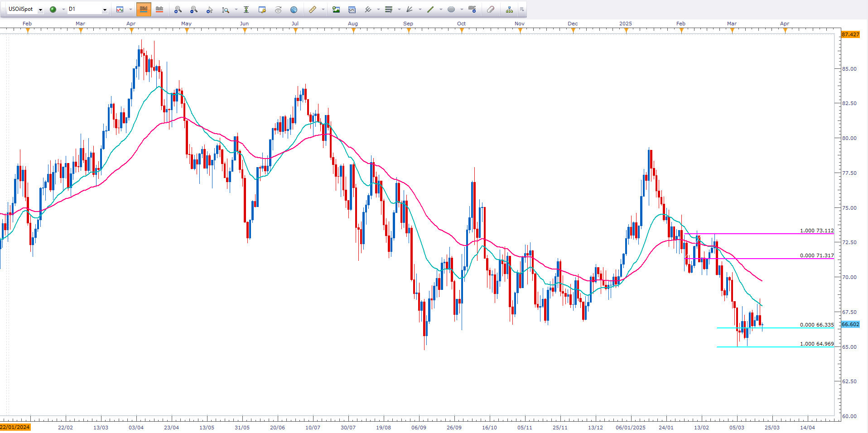The image size is (868, 433).
Task: Expand the toolbar overflow options
Action: click(522, 10)
